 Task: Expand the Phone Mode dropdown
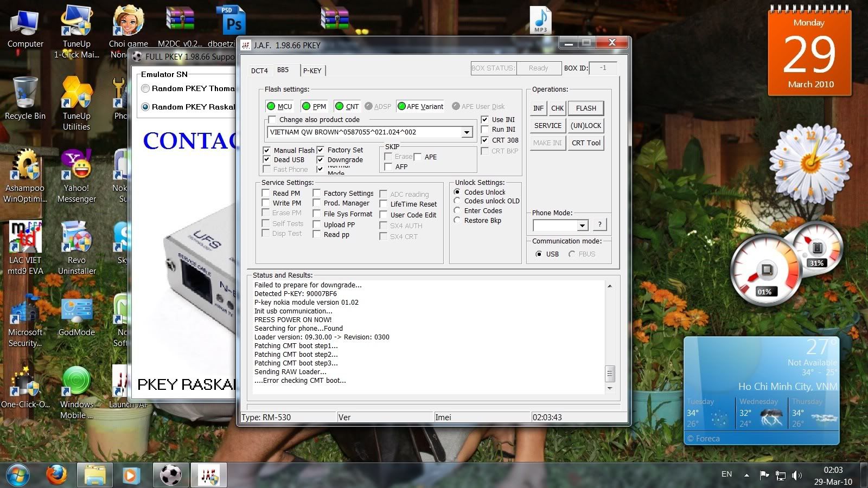(x=582, y=225)
